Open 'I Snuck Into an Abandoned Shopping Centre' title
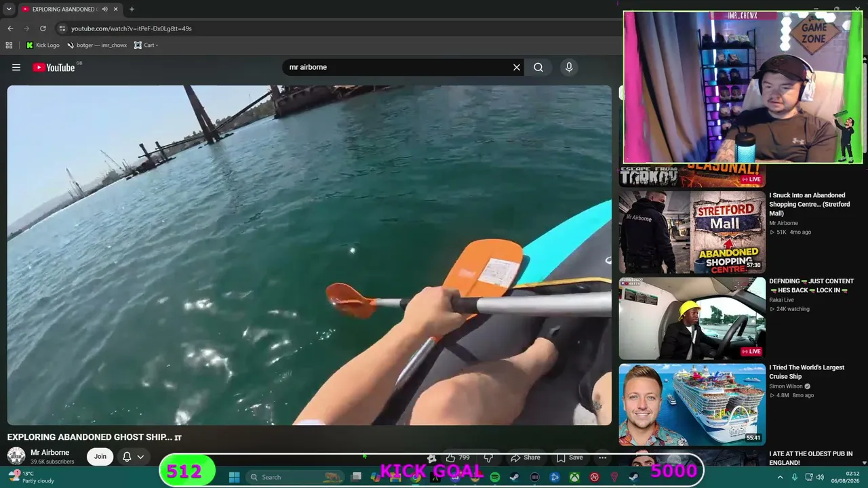868x488 pixels. (x=810, y=204)
